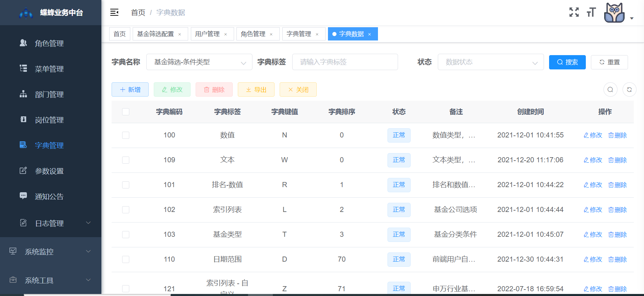Click the 基金公司选项 remark cell
The height and width of the screenshot is (296, 644).
pos(456,210)
